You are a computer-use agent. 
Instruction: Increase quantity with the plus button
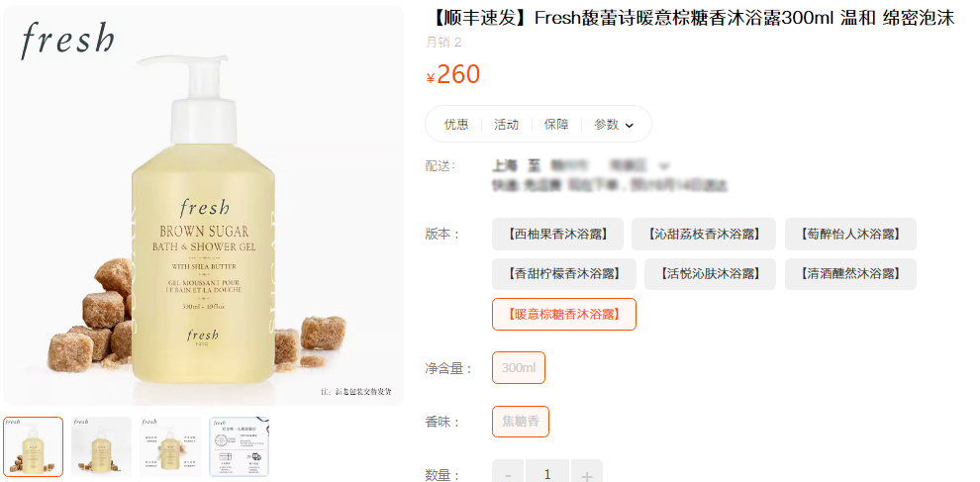point(587,473)
